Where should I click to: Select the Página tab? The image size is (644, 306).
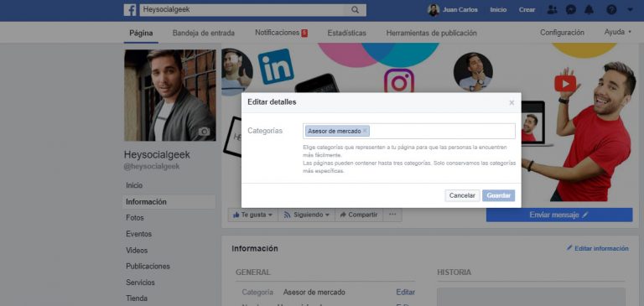click(x=141, y=33)
